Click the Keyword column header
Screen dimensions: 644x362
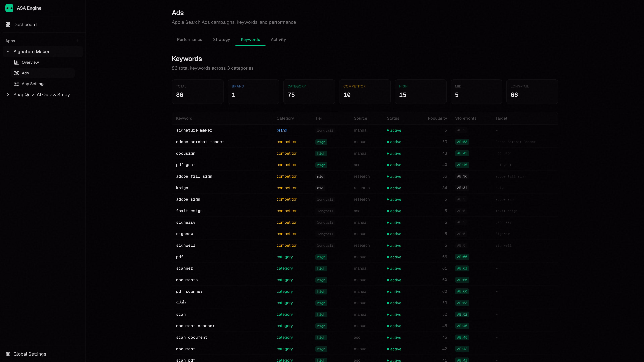click(184, 118)
